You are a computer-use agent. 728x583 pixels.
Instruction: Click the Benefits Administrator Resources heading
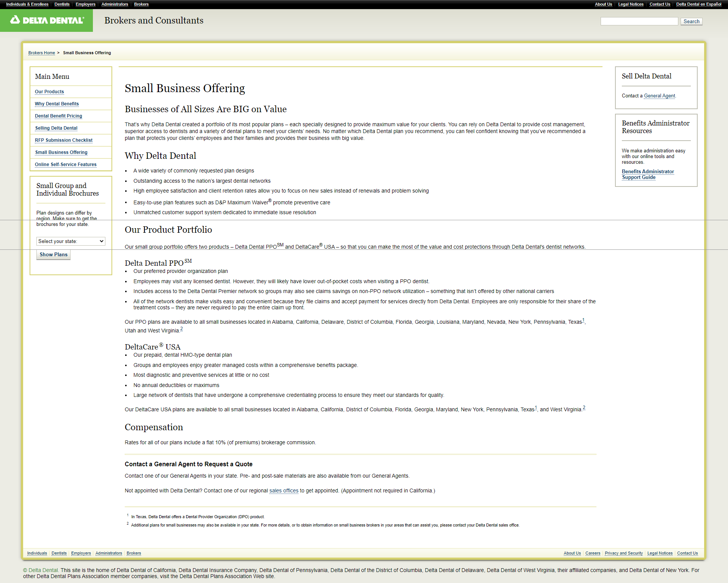(656, 127)
